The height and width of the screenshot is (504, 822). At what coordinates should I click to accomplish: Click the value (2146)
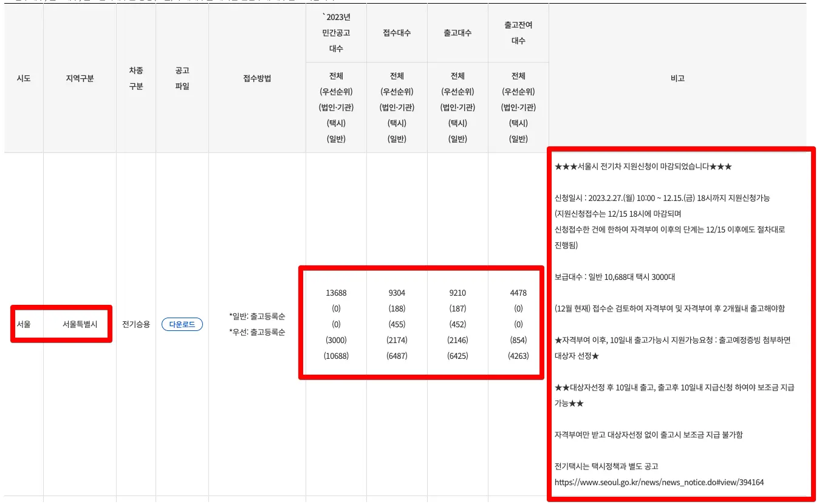coord(457,340)
